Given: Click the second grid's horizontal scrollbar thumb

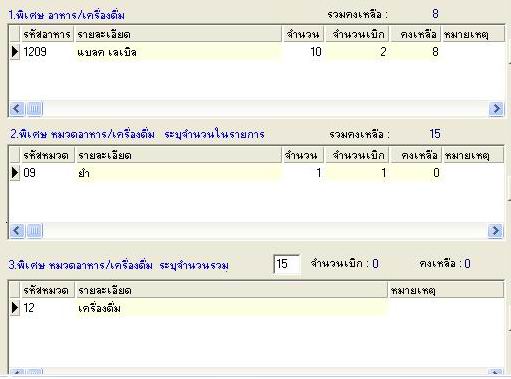Looking at the screenshot, I should click(34, 230).
